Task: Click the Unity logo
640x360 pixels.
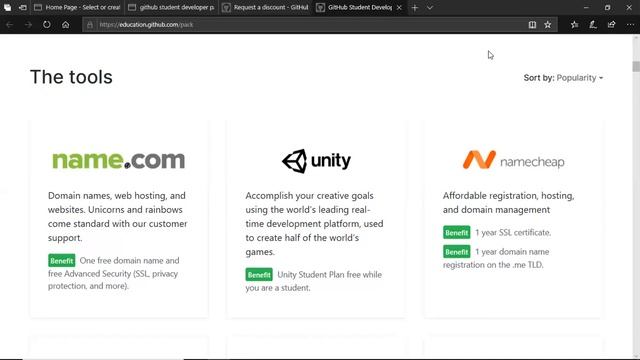Action: tap(316, 161)
